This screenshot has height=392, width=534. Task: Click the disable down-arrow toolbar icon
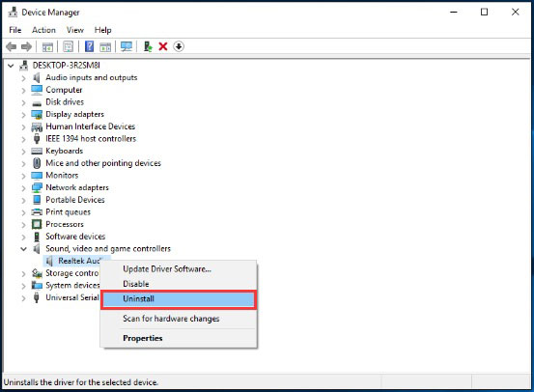tap(179, 46)
